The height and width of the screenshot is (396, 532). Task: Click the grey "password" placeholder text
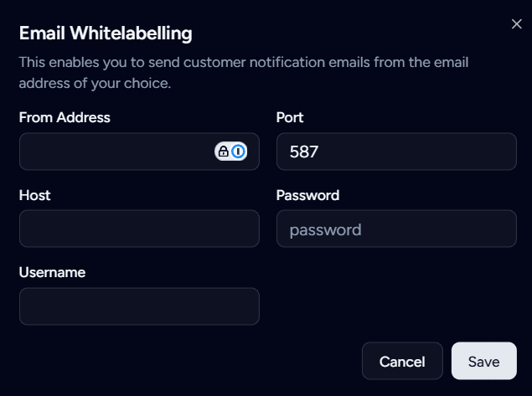(325, 229)
